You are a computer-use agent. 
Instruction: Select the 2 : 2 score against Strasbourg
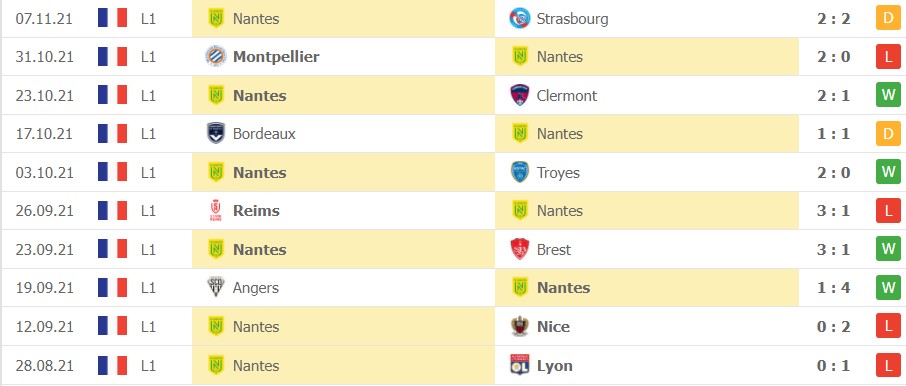tap(833, 18)
